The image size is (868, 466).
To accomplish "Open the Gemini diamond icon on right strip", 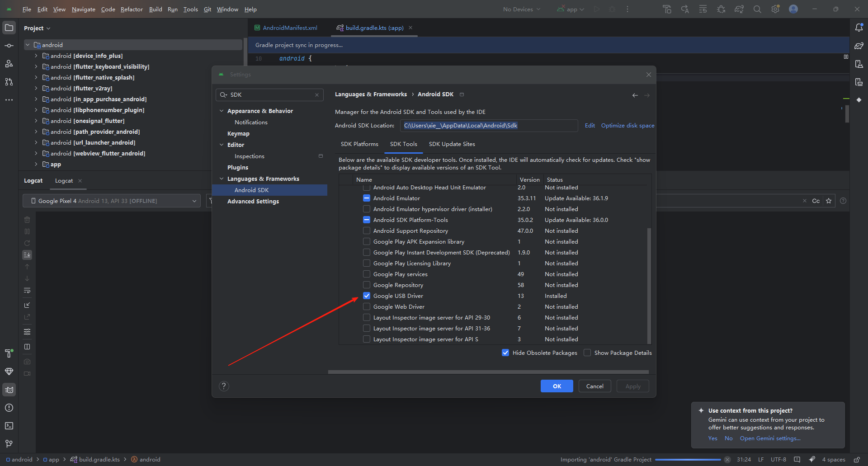I will pos(859,100).
